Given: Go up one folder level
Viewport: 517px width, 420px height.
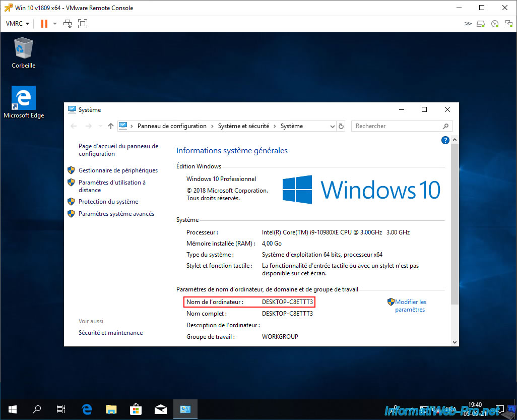Looking at the screenshot, I should point(111,126).
